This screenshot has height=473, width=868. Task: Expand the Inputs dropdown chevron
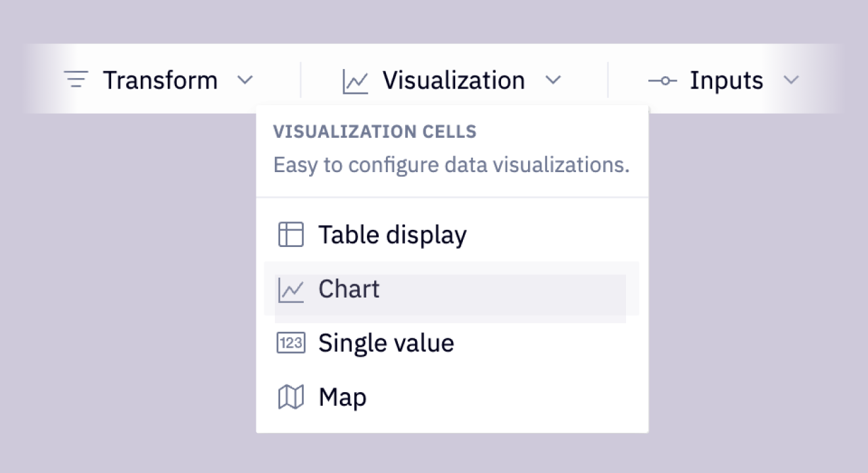[791, 80]
